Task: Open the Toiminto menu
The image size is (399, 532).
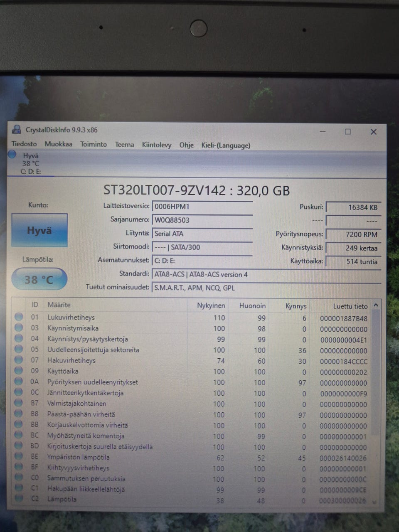Action: tap(94, 144)
